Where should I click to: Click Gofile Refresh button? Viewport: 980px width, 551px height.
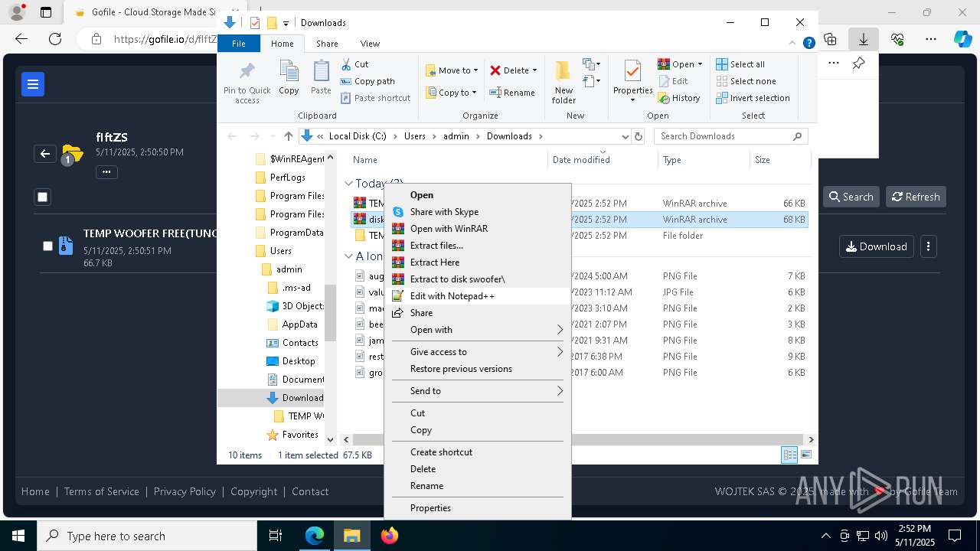(916, 197)
